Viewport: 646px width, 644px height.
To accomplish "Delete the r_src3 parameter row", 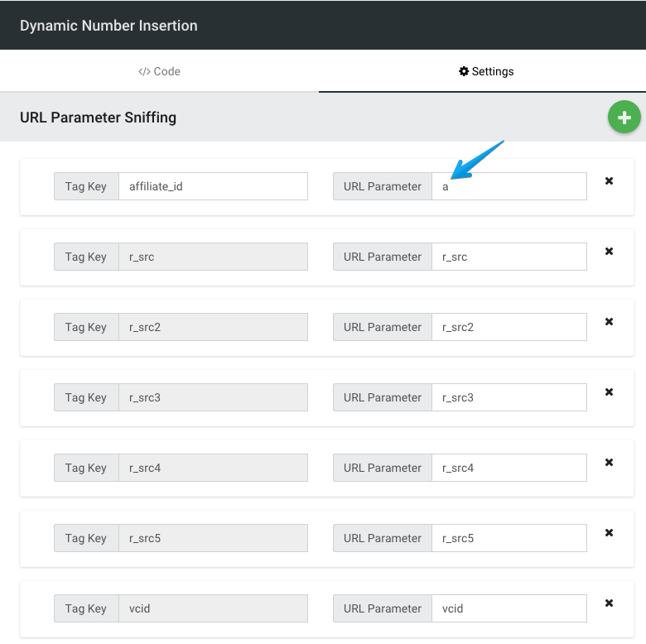I will (609, 392).
